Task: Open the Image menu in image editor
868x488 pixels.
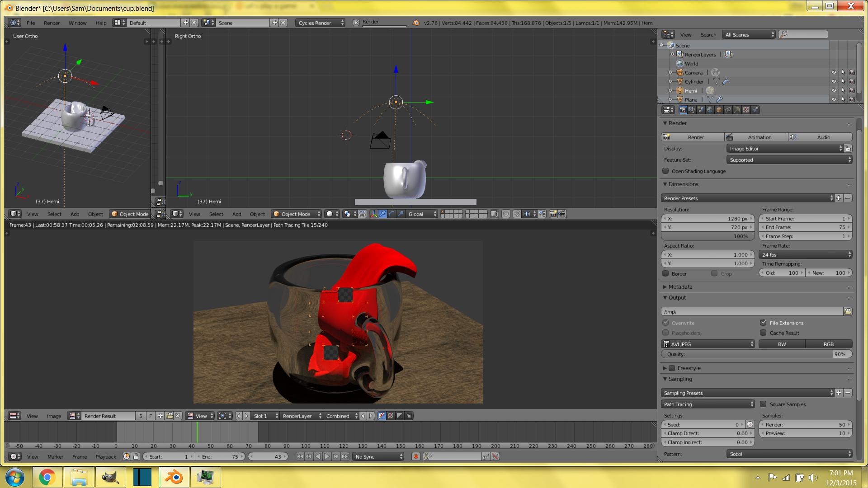Action: pos(54,416)
